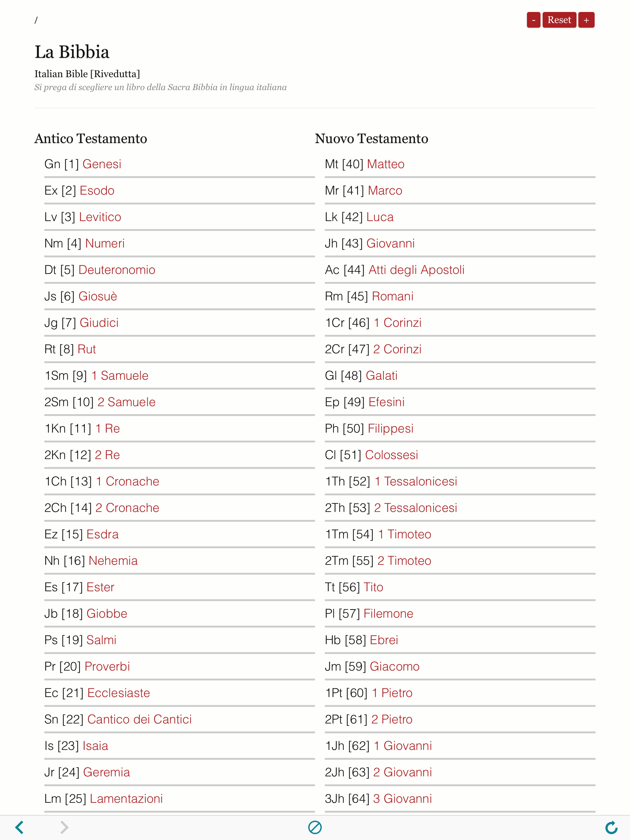Open the Matteo book link
The height and width of the screenshot is (840, 630).
point(386,164)
